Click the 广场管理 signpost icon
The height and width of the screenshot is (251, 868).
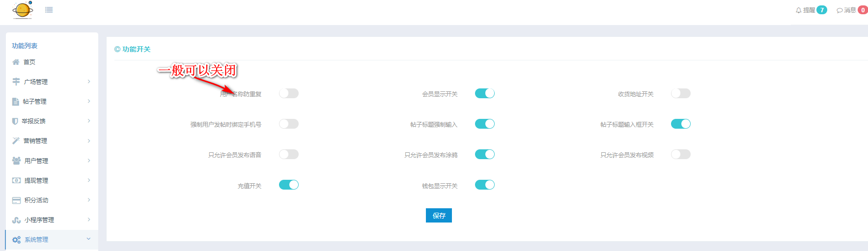click(16, 82)
